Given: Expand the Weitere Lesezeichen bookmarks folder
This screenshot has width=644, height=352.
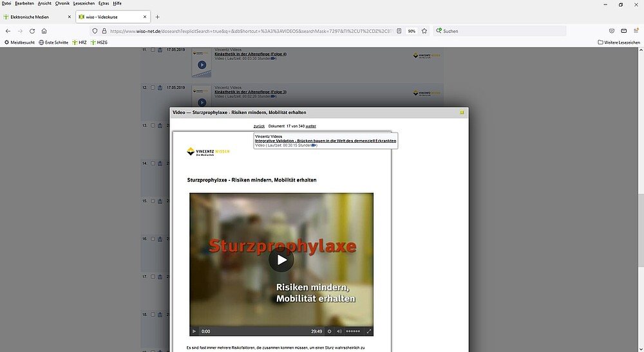Looking at the screenshot, I should [x=619, y=42].
